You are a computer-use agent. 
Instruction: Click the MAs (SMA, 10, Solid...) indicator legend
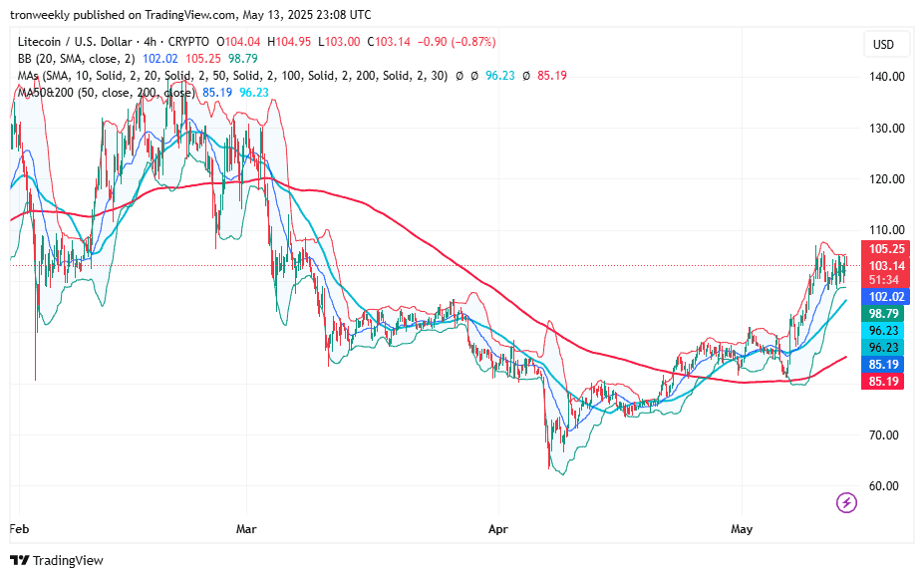pyautogui.click(x=233, y=76)
